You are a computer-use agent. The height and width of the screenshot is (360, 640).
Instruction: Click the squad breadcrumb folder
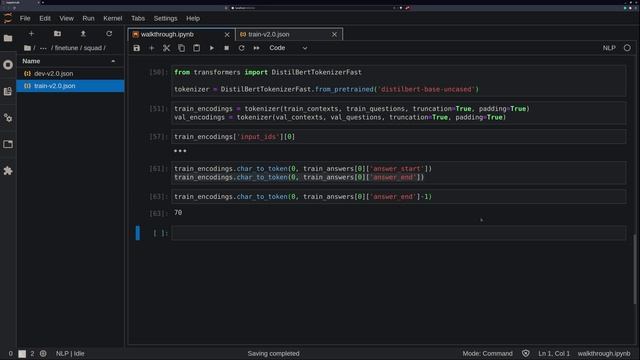tap(93, 48)
